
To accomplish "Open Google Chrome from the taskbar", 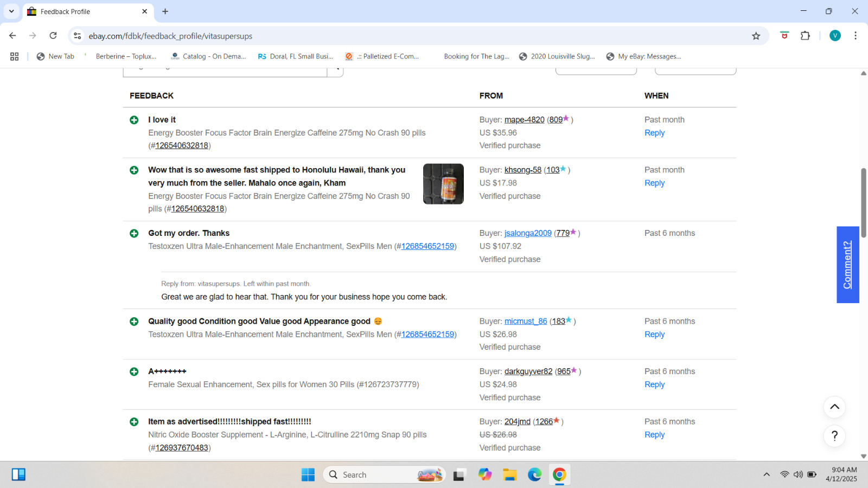I will [x=559, y=475].
